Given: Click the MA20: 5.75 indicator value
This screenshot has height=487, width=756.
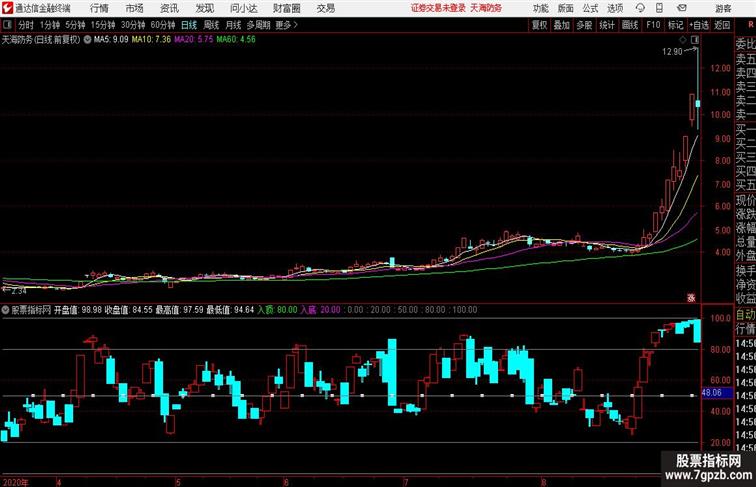Looking at the screenshot, I should (193, 40).
